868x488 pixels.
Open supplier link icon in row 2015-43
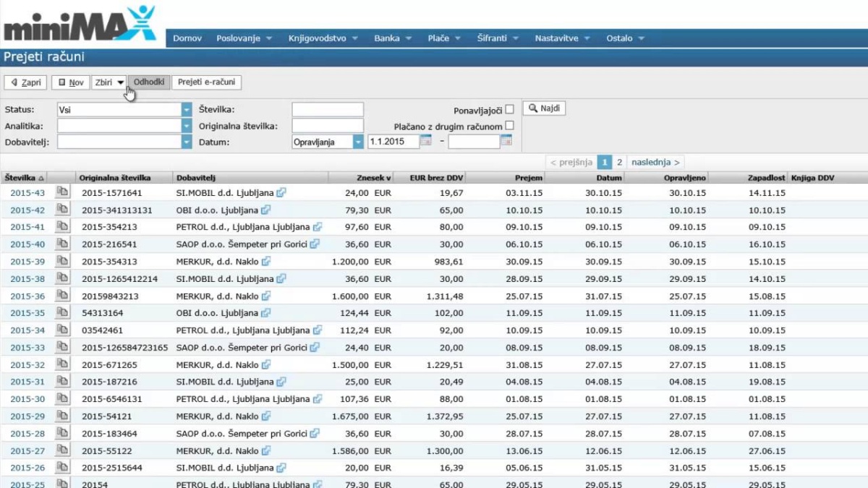click(x=281, y=193)
